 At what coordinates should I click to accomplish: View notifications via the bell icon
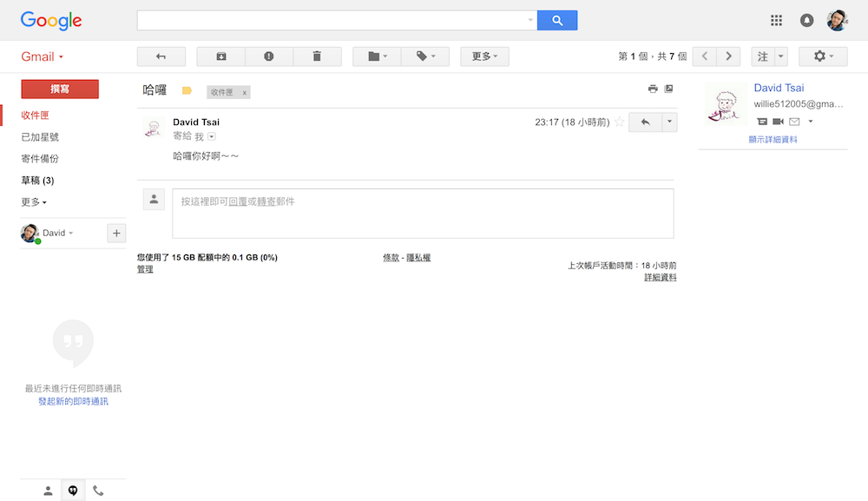[806, 21]
